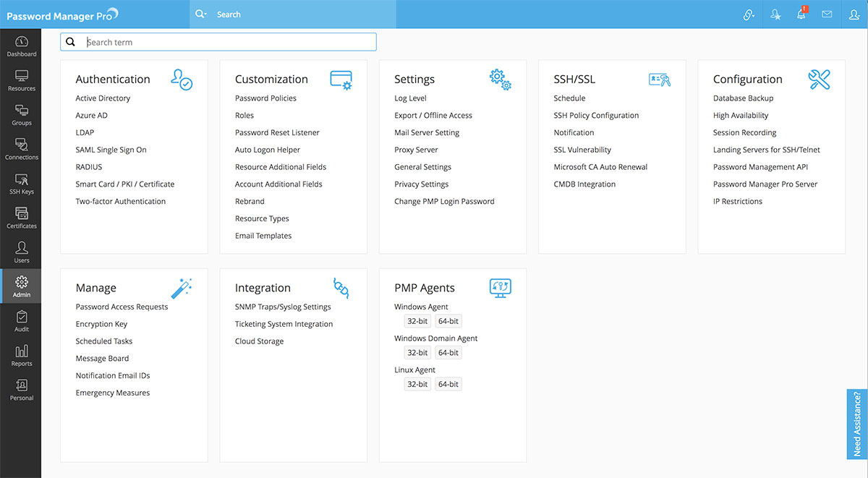Image resolution: width=868 pixels, height=478 pixels.
Task: Open Ticketing System Integration link
Action: [284, 324]
